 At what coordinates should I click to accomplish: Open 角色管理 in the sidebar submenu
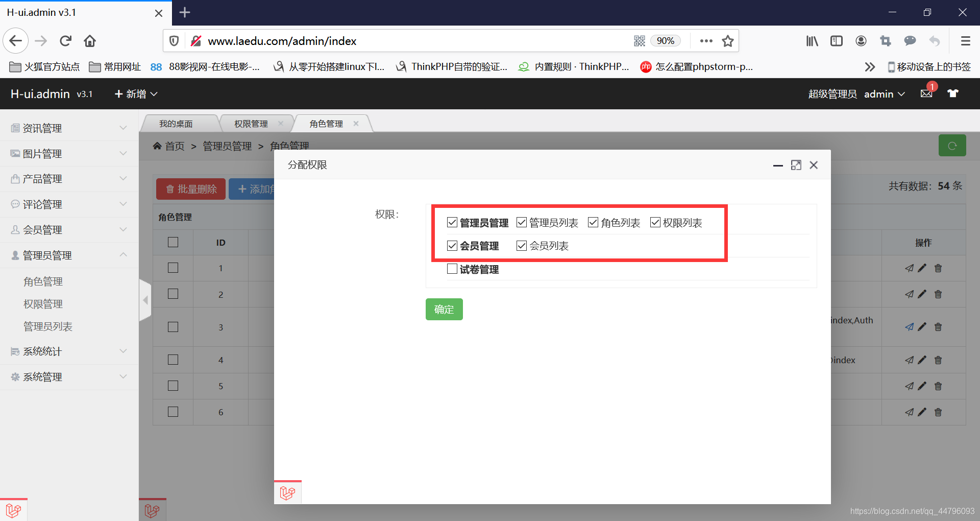click(x=43, y=281)
